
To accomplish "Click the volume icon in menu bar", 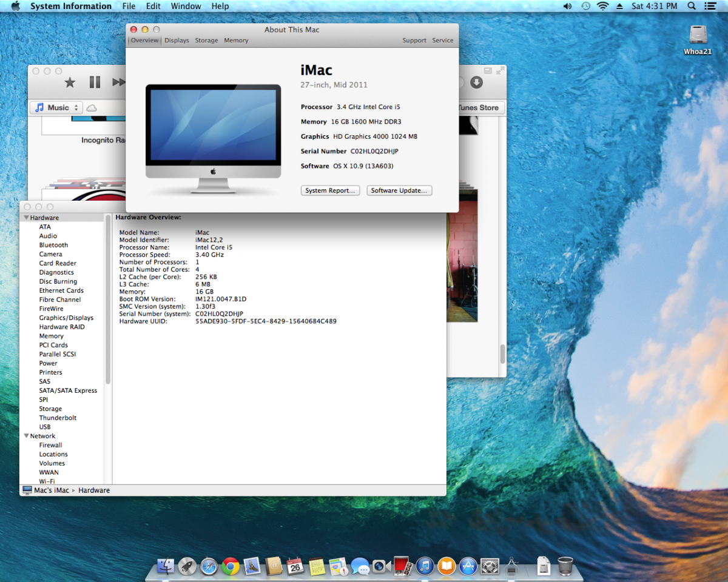I will 567,6.
